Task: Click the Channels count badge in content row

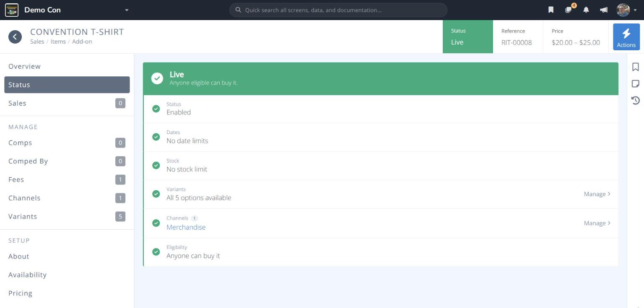Action: (194, 218)
